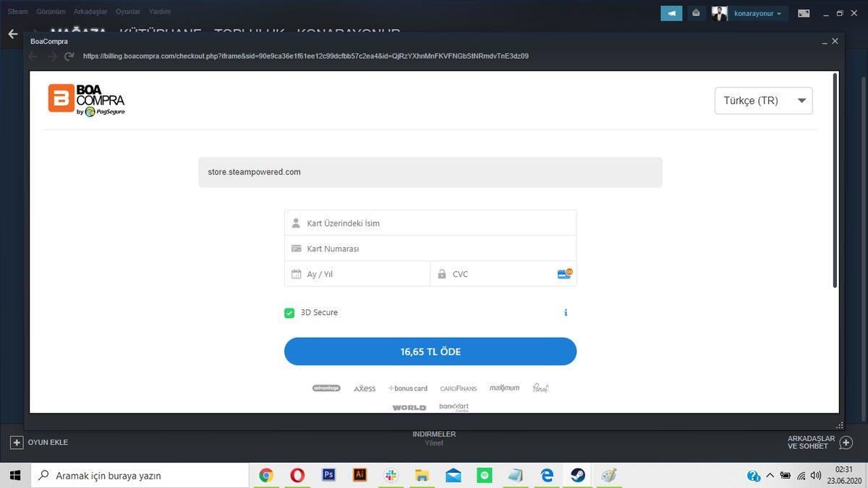This screenshot has width=868, height=488.
Task: Open Steam notifications mail icon
Action: [695, 12]
